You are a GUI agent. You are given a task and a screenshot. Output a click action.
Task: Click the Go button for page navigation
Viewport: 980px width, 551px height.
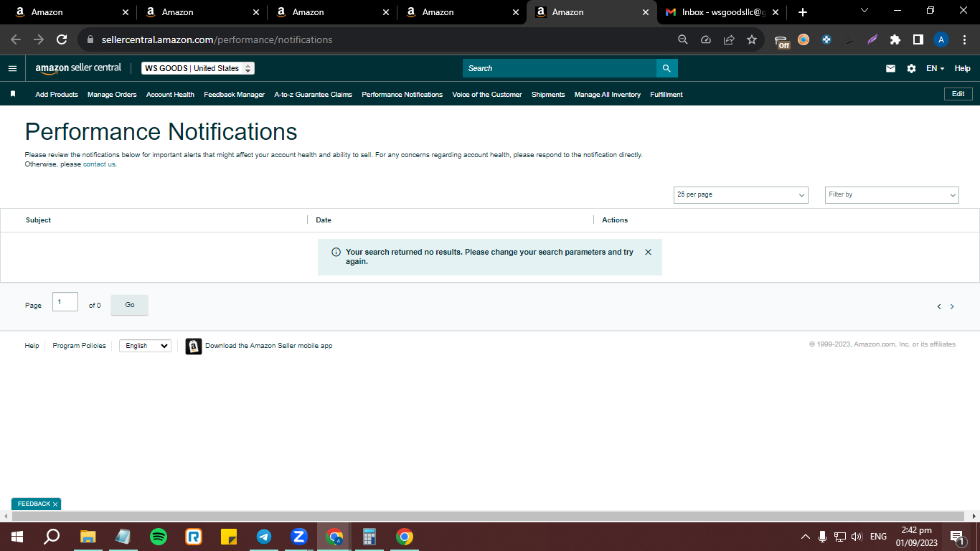click(130, 305)
